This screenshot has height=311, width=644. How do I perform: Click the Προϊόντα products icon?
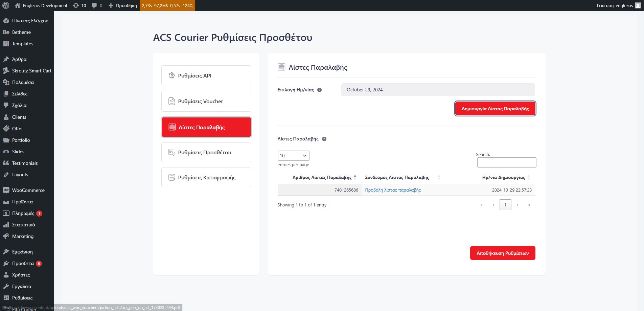point(6,202)
